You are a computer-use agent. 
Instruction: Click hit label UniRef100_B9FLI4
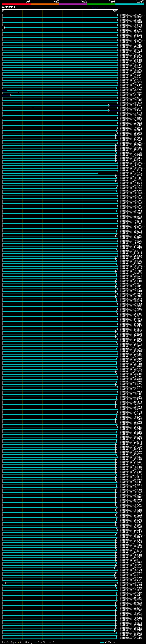[131, 50]
